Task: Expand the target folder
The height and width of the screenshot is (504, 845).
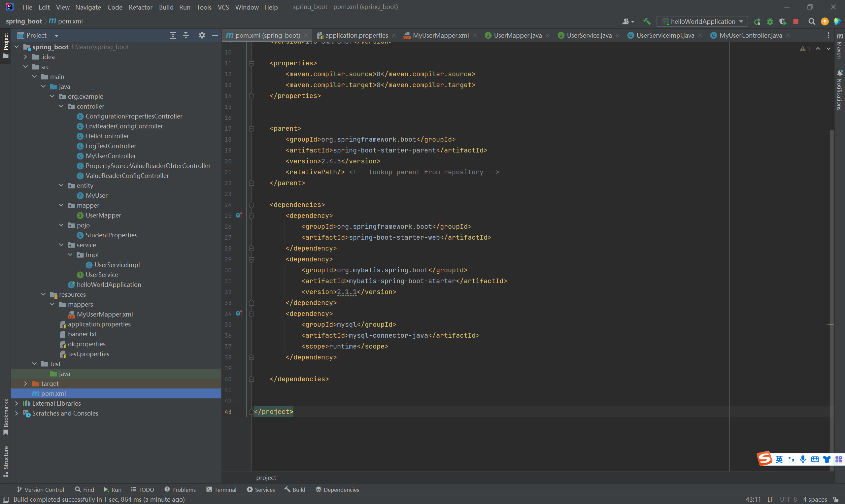Action: [x=25, y=384]
